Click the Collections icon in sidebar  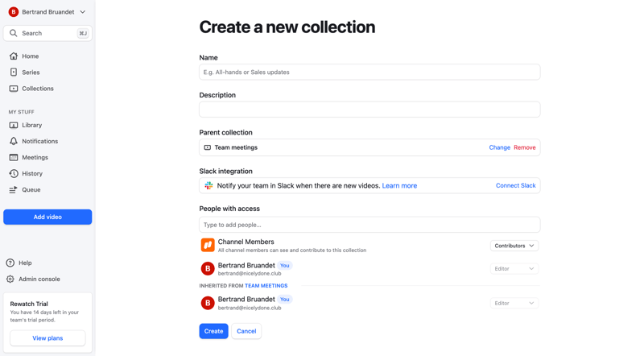[14, 89]
